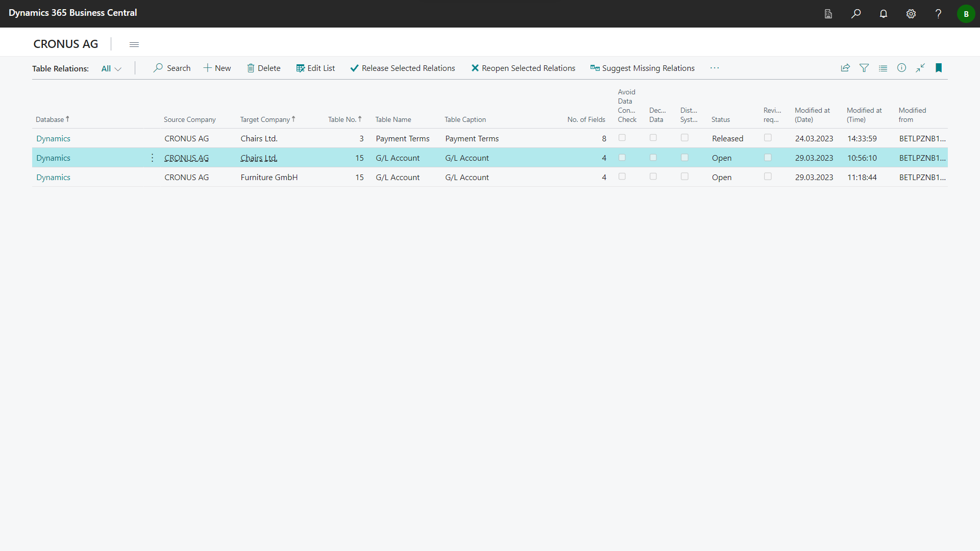
Task: Select the Payment Terms table name cell
Action: click(x=402, y=139)
